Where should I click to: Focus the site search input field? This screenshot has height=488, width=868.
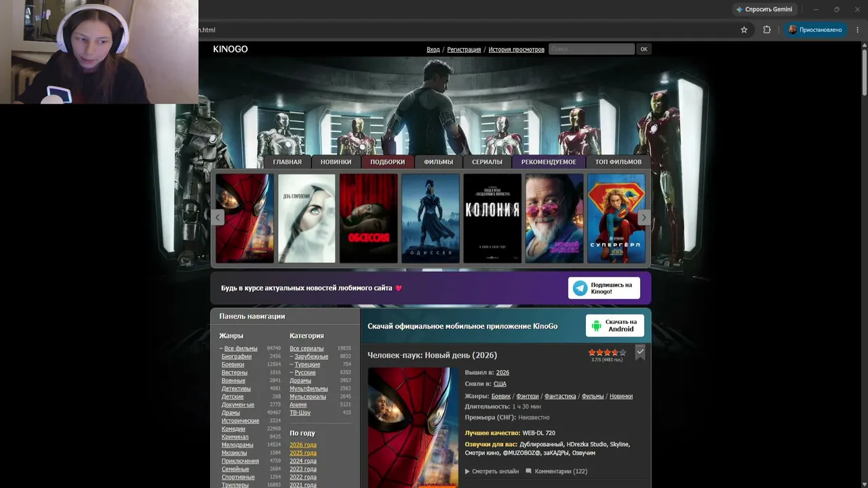591,49
